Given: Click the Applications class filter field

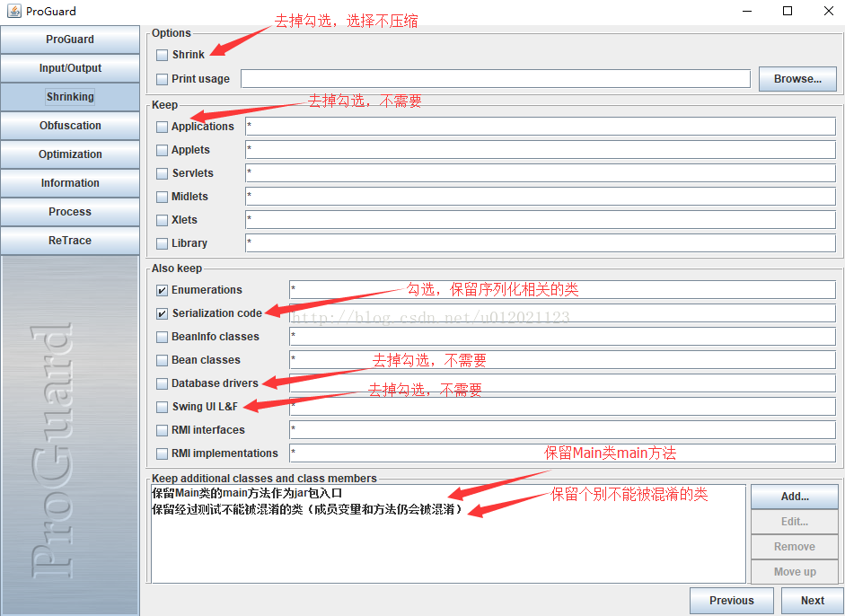Looking at the screenshot, I should [541, 126].
